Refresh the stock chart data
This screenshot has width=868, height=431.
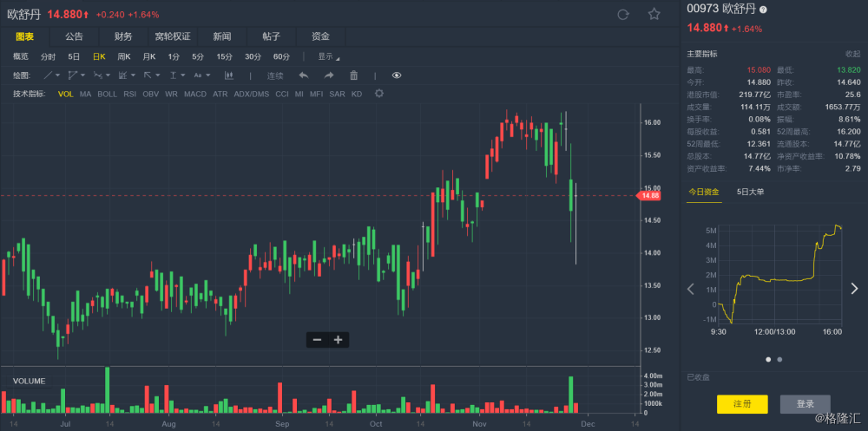click(x=622, y=15)
